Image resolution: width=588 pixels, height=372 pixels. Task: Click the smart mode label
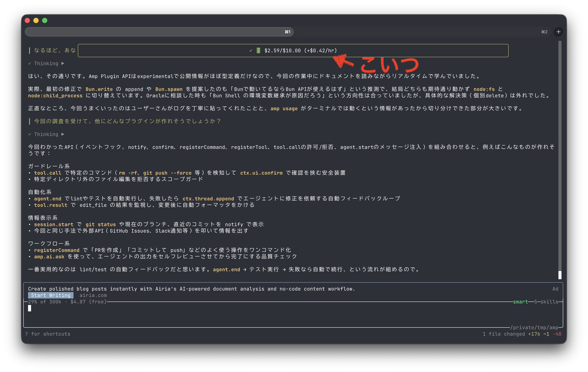click(x=520, y=302)
